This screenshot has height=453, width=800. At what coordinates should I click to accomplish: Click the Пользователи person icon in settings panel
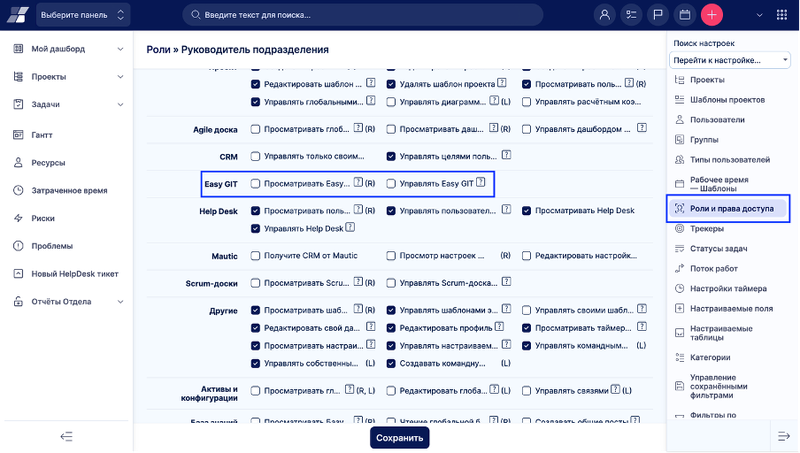point(680,119)
